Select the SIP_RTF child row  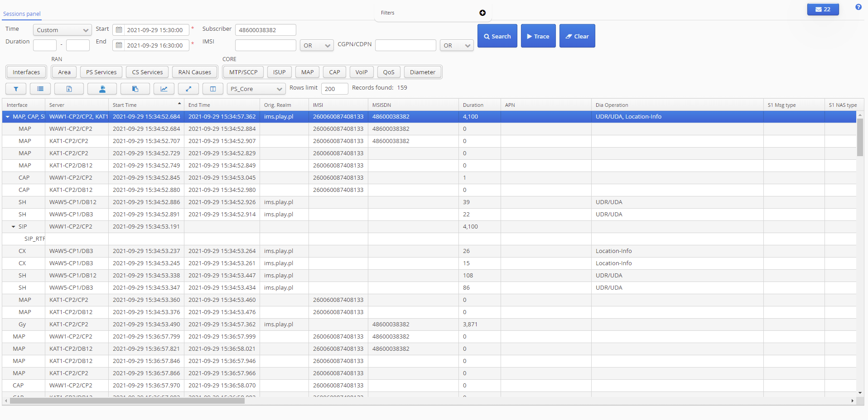(429, 239)
